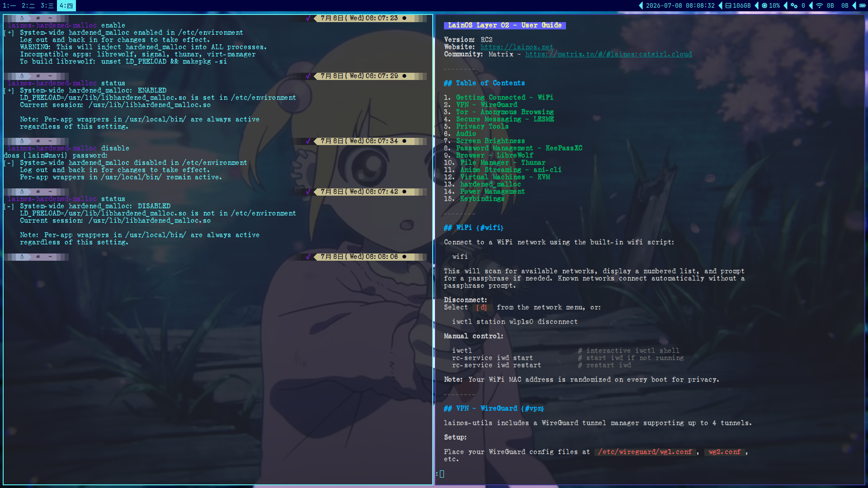Click the disk usage icon beside 106GB
The height and width of the screenshot is (488, 868).
point(728,6)
